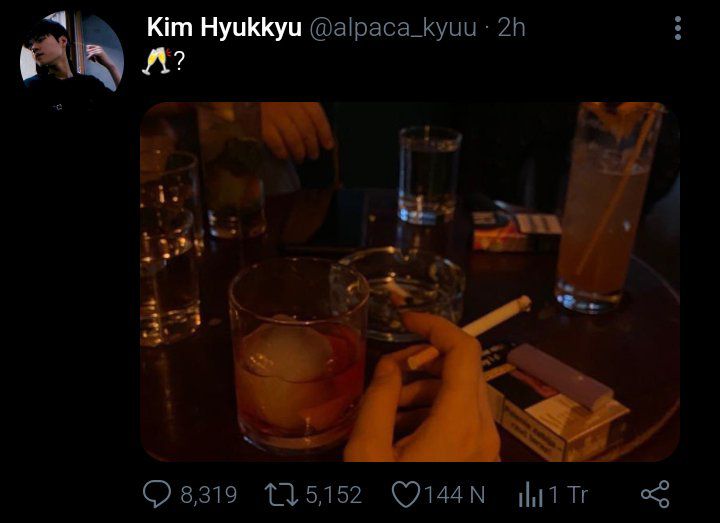Click the reply speech bubble icon
The height and width of the screenshot is (523, 720).
(157, 494)
